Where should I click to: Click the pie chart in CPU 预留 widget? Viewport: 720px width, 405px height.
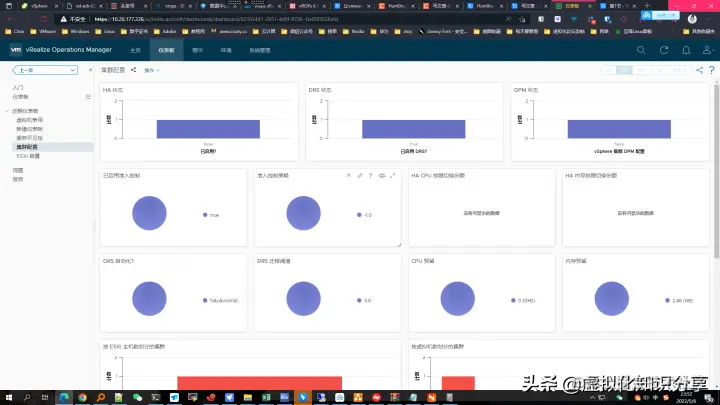(457, 298)
